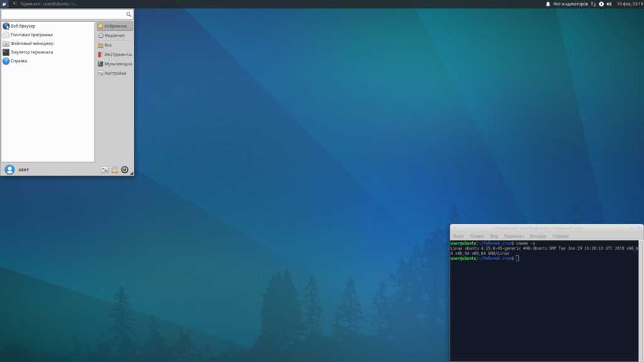The height and width of the screenshot is (362, 644).
Task: Select the Все category
Action: tap(114, 45)
